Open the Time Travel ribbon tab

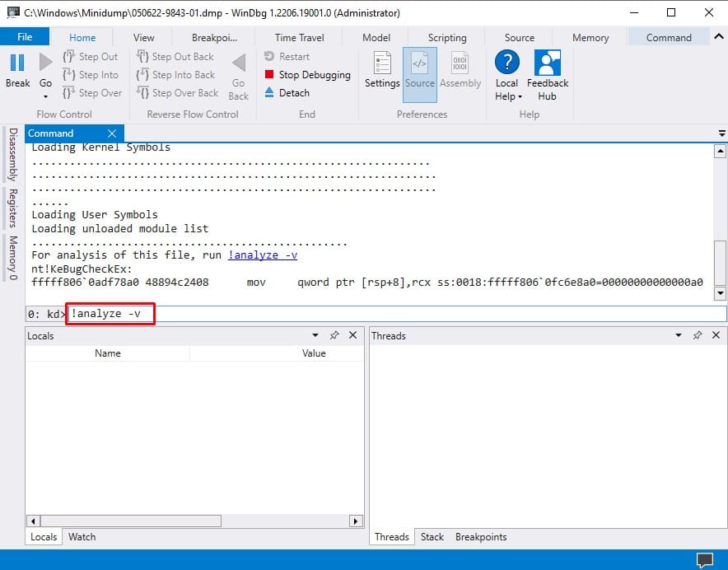coord(300,38)
